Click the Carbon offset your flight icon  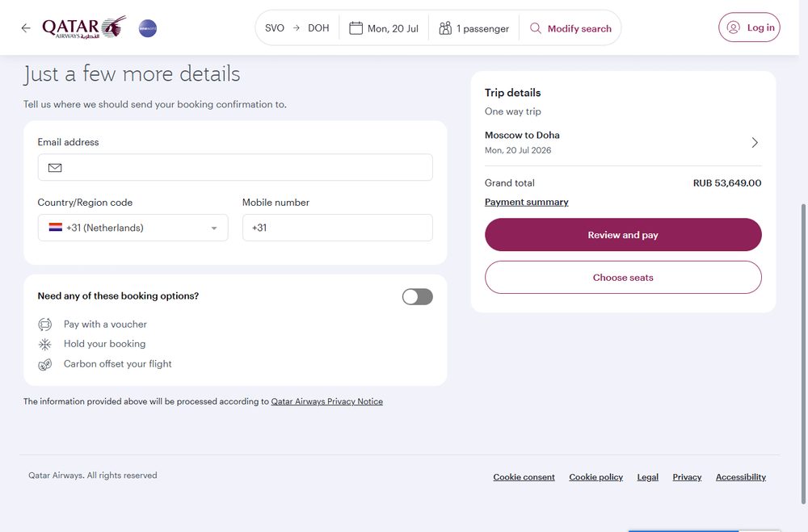(x=45, y=364)
